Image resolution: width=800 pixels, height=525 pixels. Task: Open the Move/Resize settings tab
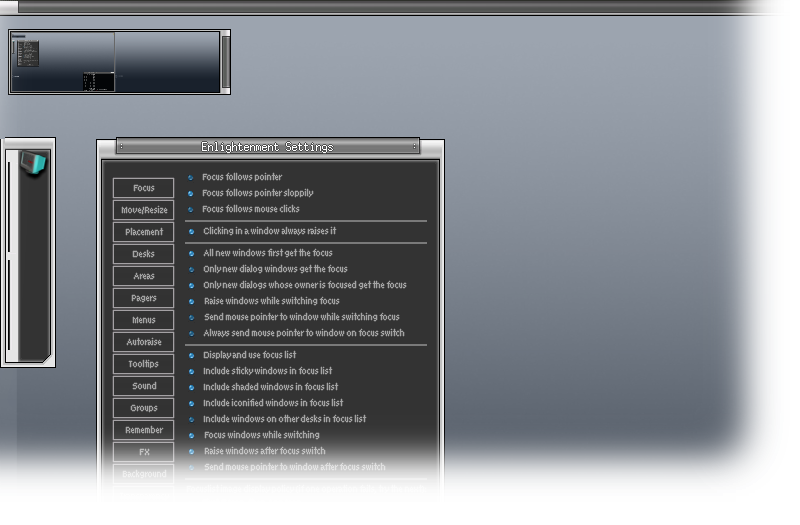(143, 210)
